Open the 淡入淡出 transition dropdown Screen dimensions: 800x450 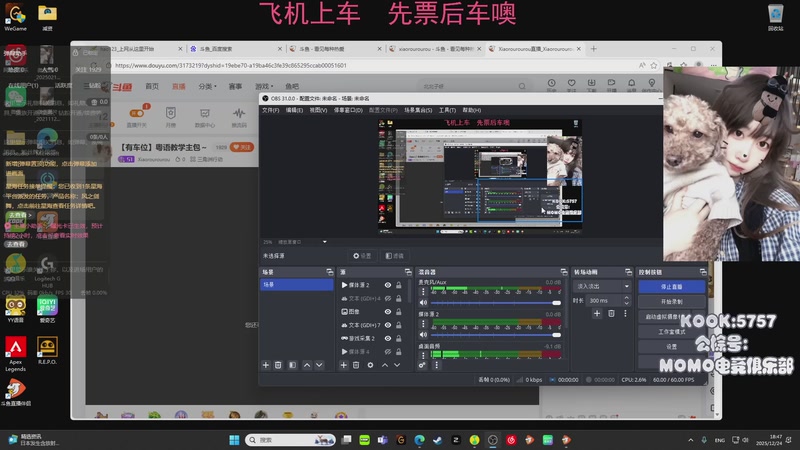pos(603,286)
